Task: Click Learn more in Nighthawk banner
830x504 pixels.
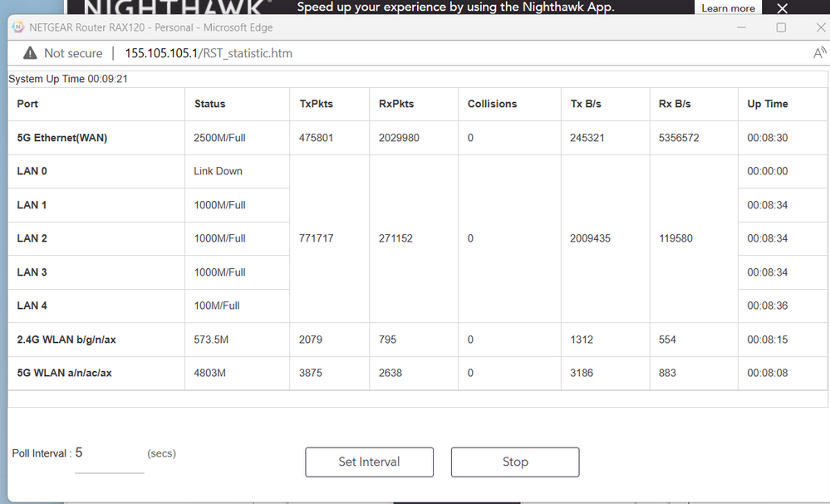Action: click(x=728, y=8)
